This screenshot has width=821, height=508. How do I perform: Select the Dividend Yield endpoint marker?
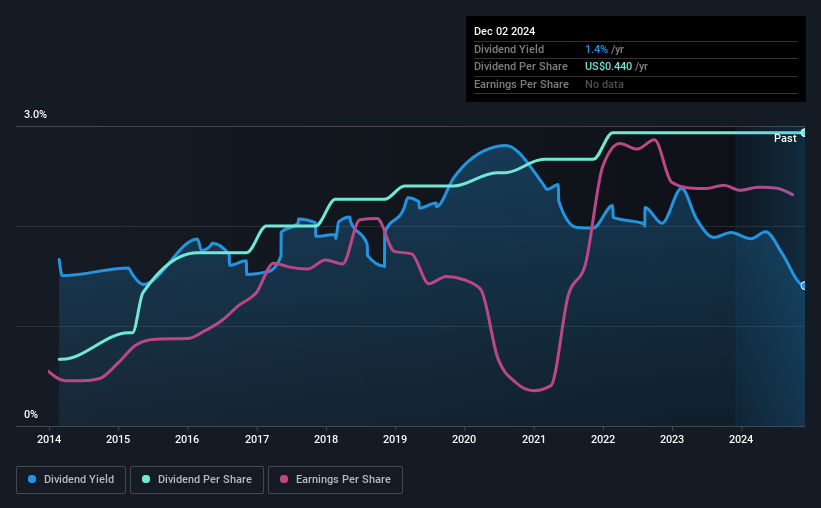(x=804, y=285)
